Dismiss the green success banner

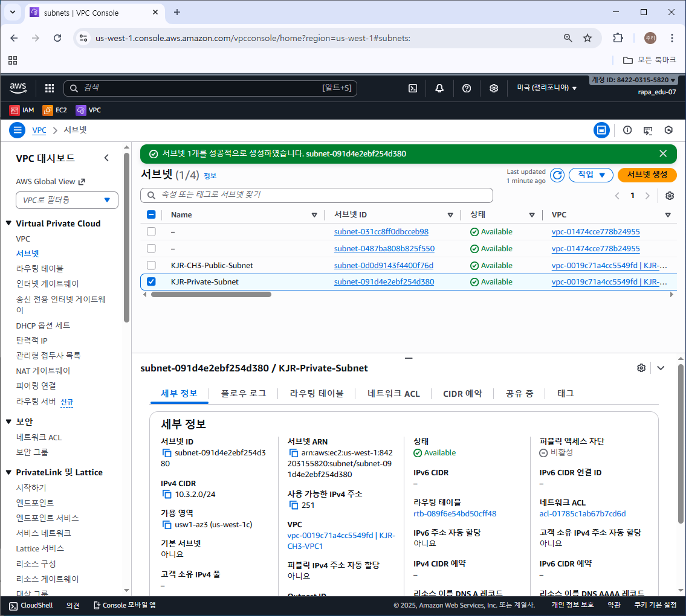pyautogui.click(x=663, y=153)
